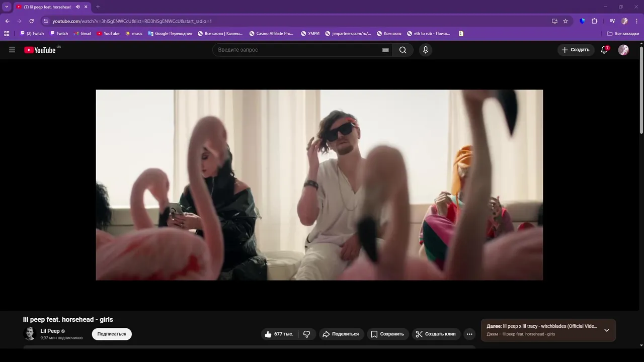Open the Gmail bookmark
This screenshot has height=362, width=644.
click(82, 34)
